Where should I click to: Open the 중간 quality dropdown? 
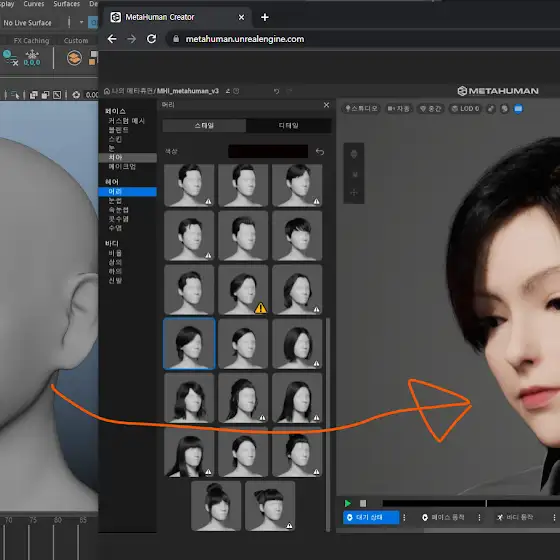430,109
